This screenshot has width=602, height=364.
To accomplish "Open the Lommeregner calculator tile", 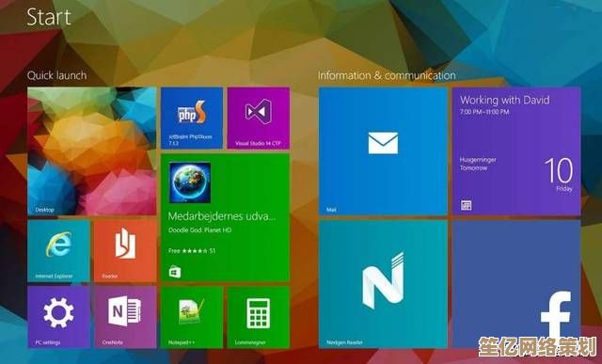I will click(259, 317).
